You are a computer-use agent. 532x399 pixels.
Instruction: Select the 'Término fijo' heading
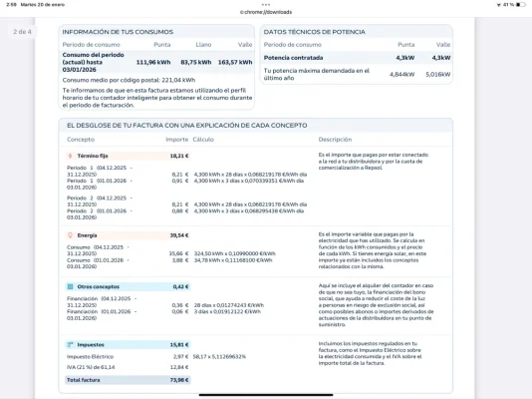pyautogui.click(x=93, y=156)
